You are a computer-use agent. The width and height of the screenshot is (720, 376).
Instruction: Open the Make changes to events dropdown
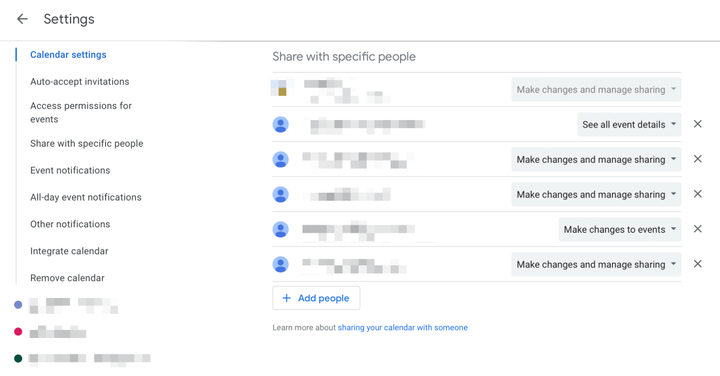click(620, 229)
